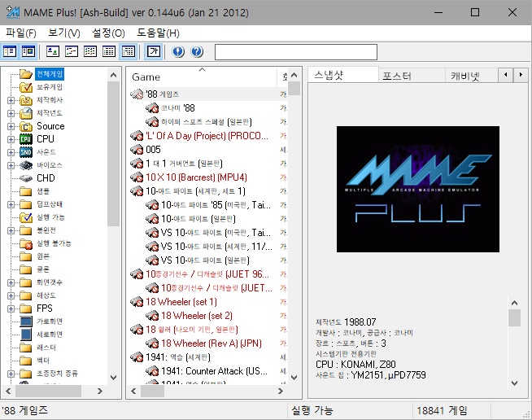
Task: Toggle the screenshot picture area toolbar button
Action: (28, 51)
